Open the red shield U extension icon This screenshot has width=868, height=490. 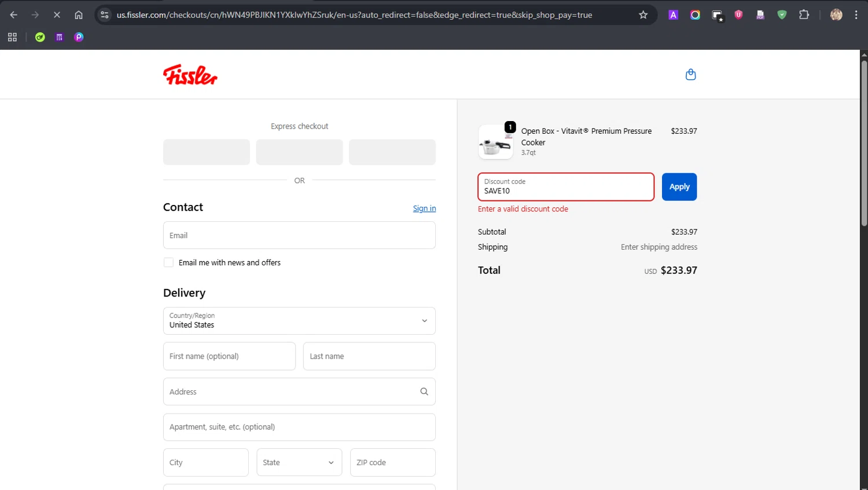click(738, 15)
